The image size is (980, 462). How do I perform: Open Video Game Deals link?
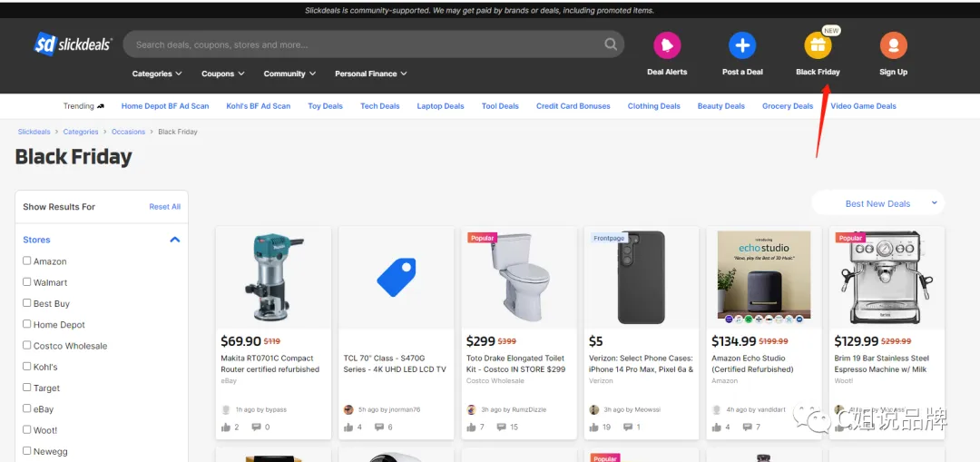[863, 106]
